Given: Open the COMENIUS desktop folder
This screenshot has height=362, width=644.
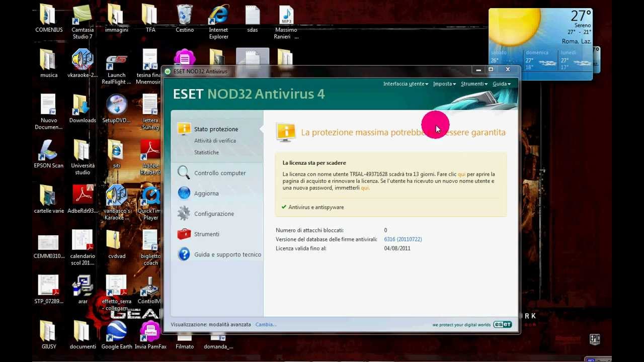Looking at the screenshot, I should click(49, 19).
